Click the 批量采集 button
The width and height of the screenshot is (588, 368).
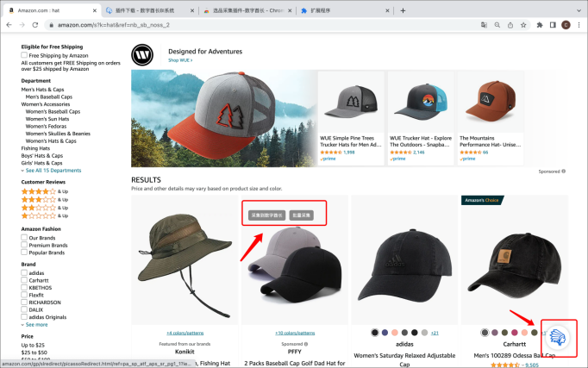tap(302, 215)
